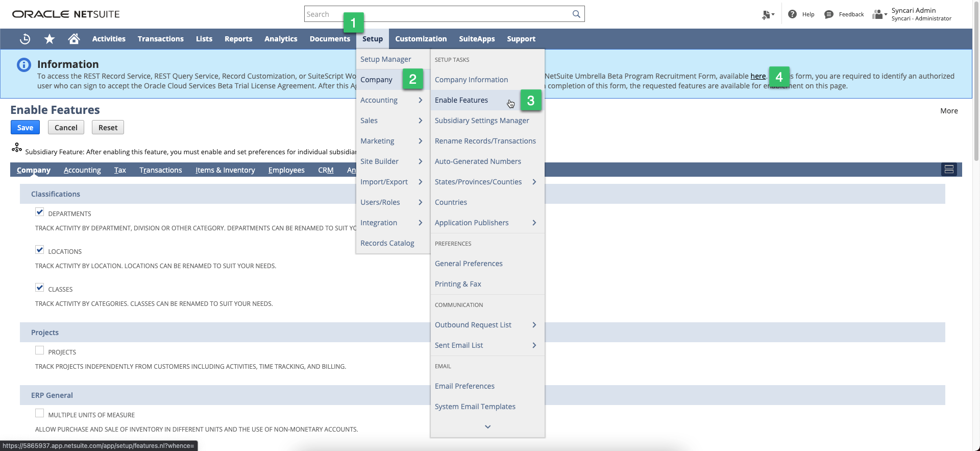Open the SuiteApps menu

coord(477,39)
